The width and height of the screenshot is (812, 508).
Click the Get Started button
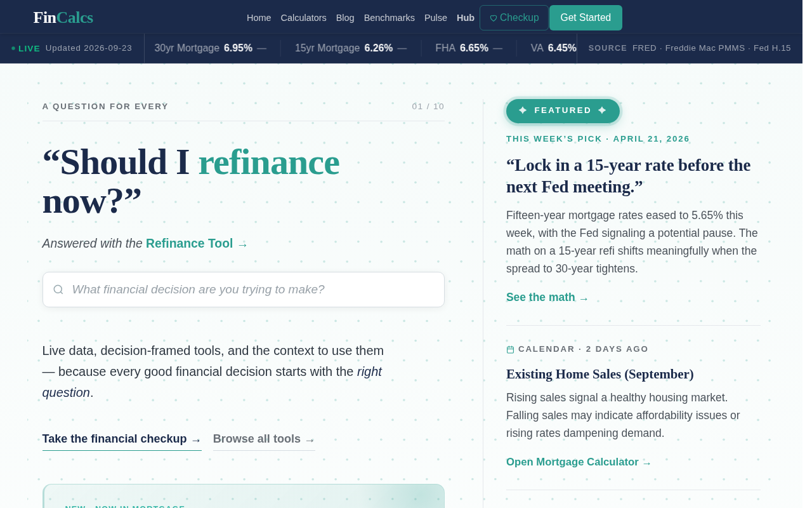click(x=586, y=18)
